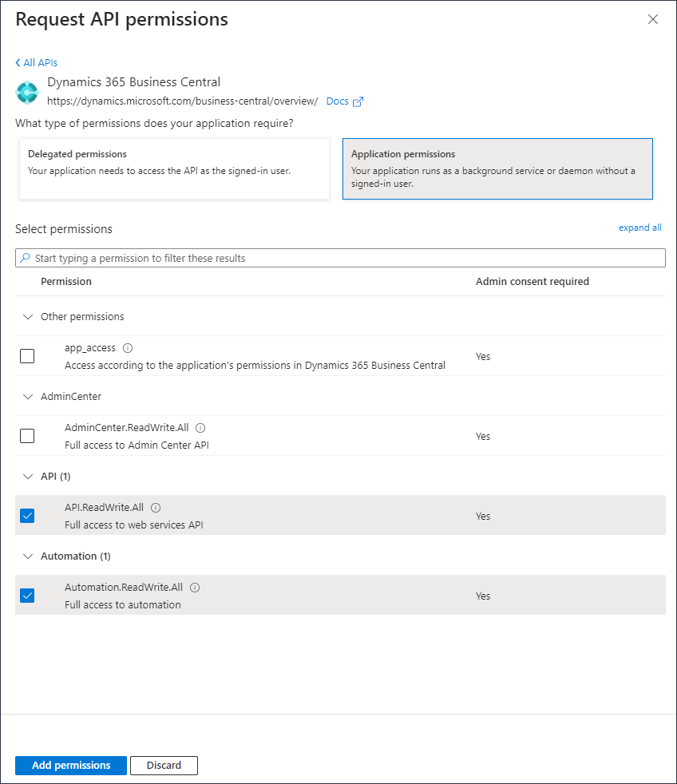Click the expand all link

pyautogui.click(x=640, y=228)
